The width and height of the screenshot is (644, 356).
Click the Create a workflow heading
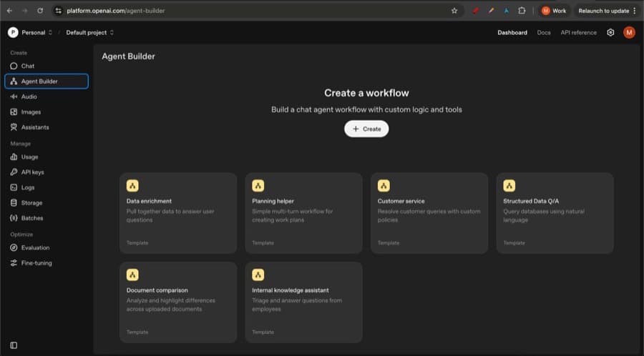366,93
